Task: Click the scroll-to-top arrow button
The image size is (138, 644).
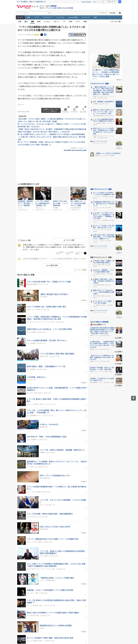Action: [133, 398]
